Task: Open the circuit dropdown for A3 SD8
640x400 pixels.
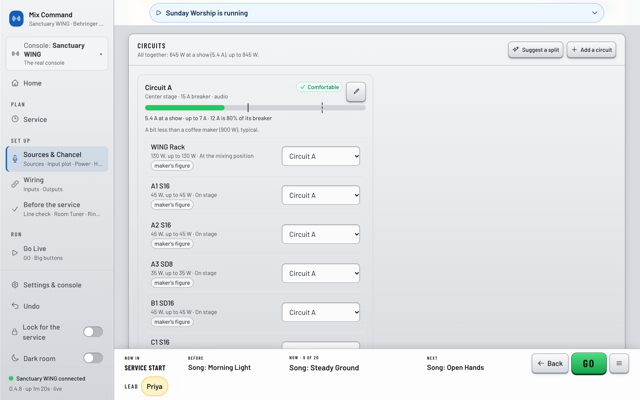Action: coord(321,273)
